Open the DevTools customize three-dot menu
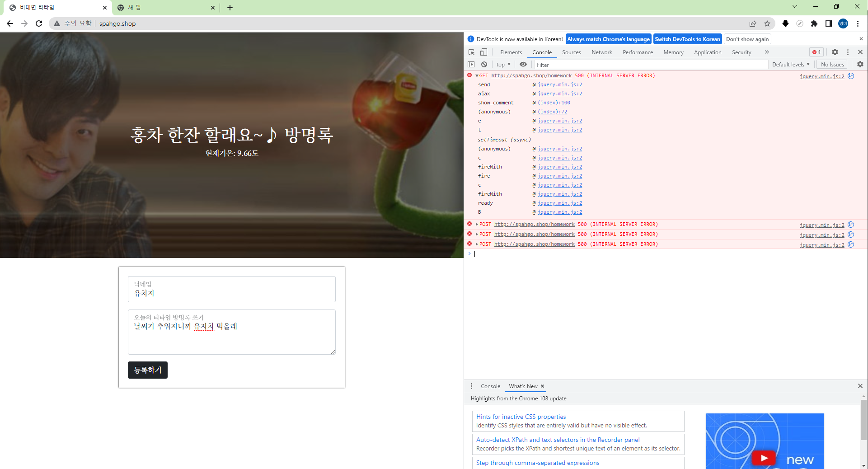Image resolution: width=868 pixels, height=469 pixels. 848,52
